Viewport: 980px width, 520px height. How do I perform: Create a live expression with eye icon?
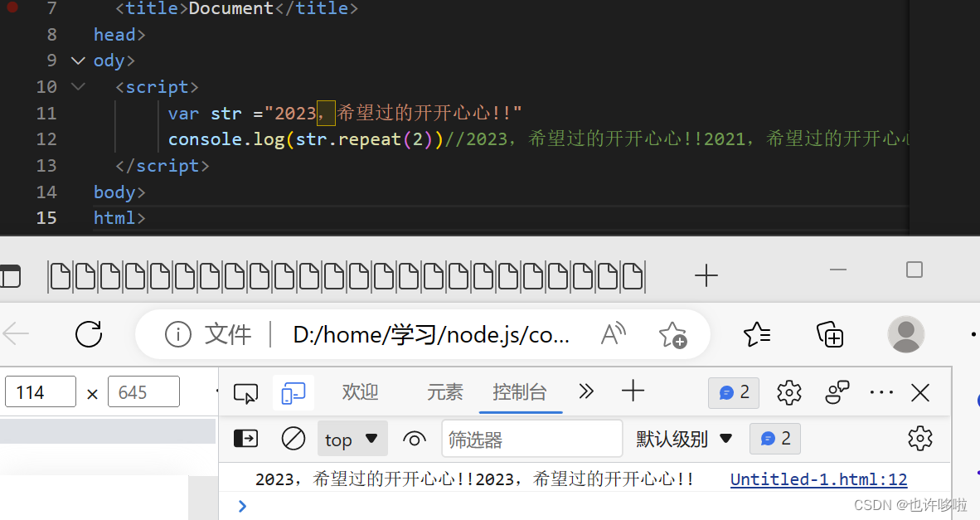pos(414,440)
